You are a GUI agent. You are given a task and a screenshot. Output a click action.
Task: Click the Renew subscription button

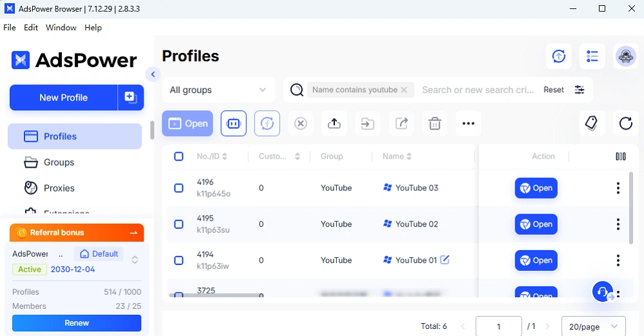[x=77, y=323]
